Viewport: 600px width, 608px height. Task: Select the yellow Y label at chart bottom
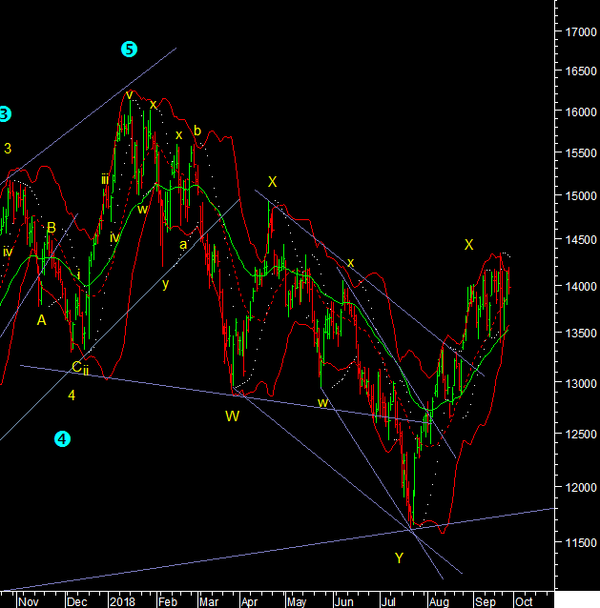(399, 558)
